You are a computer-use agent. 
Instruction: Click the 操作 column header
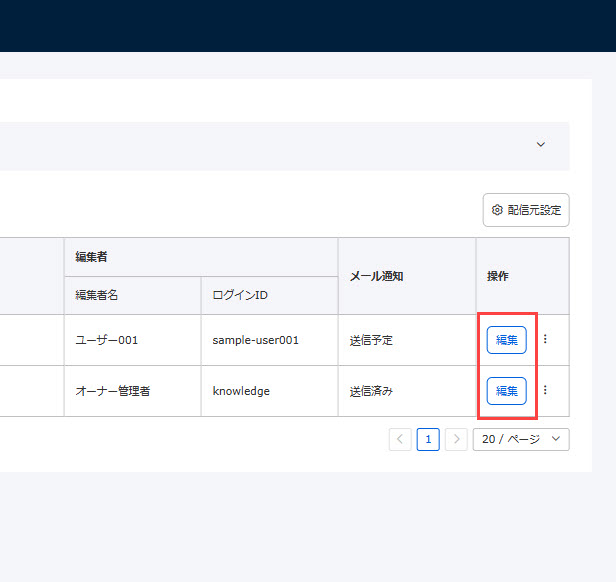coord(498,276)
